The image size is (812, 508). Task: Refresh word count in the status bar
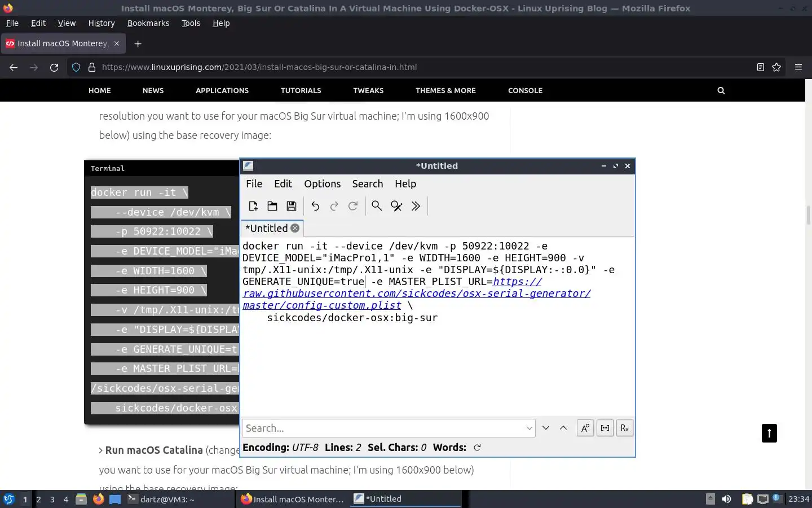pos(477,448)
